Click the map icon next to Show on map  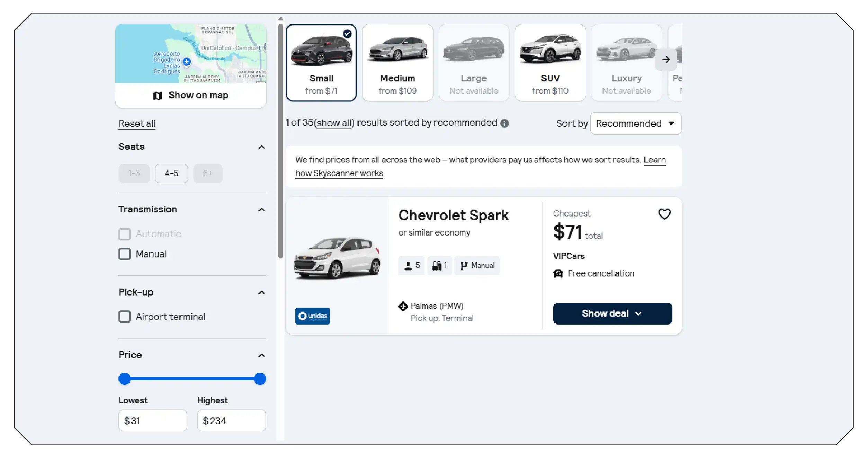(x=157, y=96)
